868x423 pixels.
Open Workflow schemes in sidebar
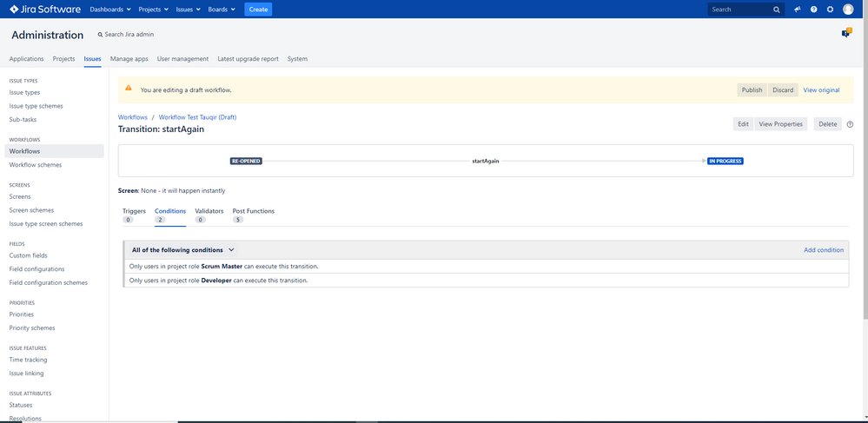point(36,165)
